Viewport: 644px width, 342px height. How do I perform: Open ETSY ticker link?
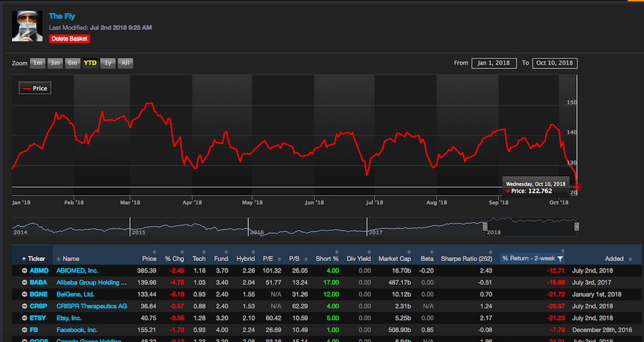[x=37, y=318]
